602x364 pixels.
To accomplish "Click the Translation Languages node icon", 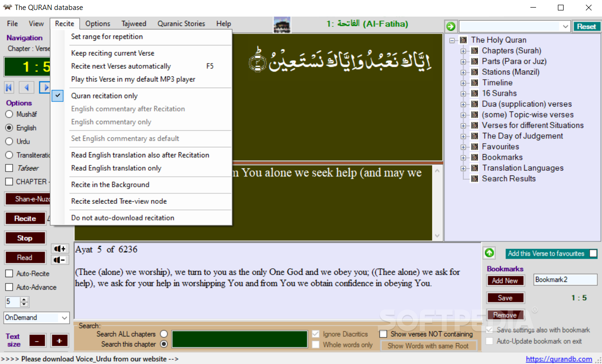I will [474, 168].
